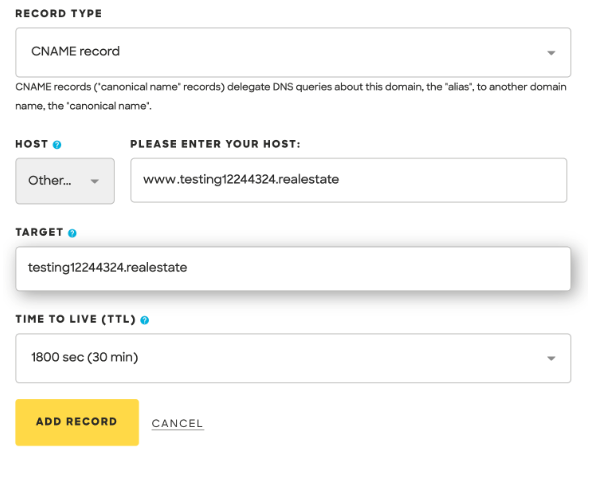This screenshot has width=612, height=487.
Task: Expand the Other... host dropdown
Action: 65,181
